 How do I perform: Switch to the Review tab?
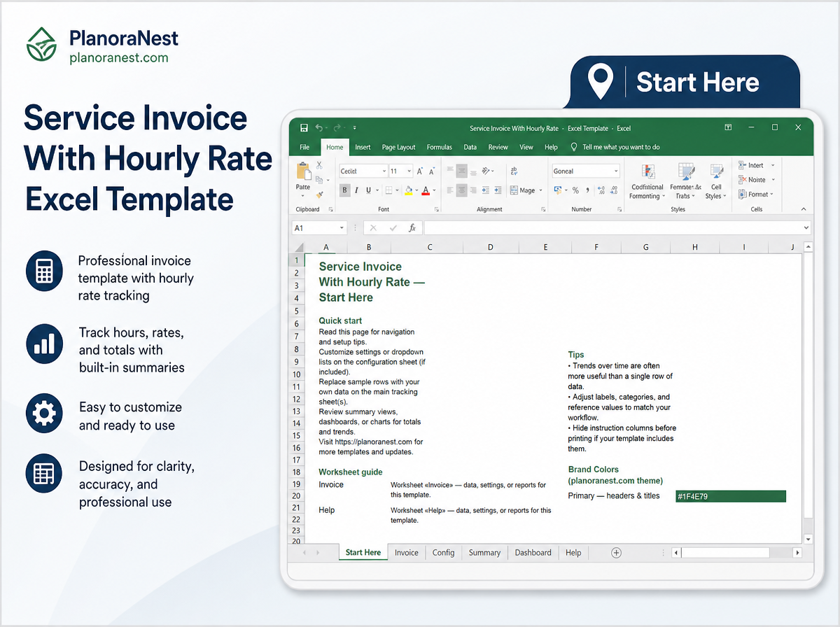498,148
